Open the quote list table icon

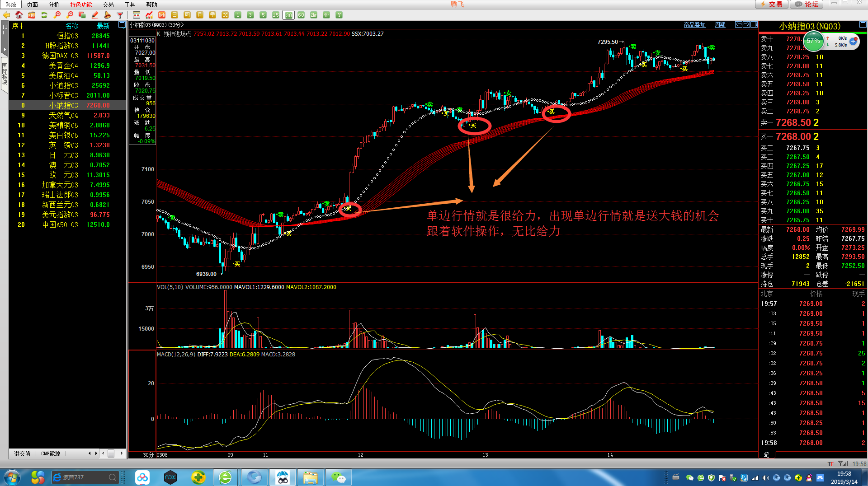coord(137,15)
